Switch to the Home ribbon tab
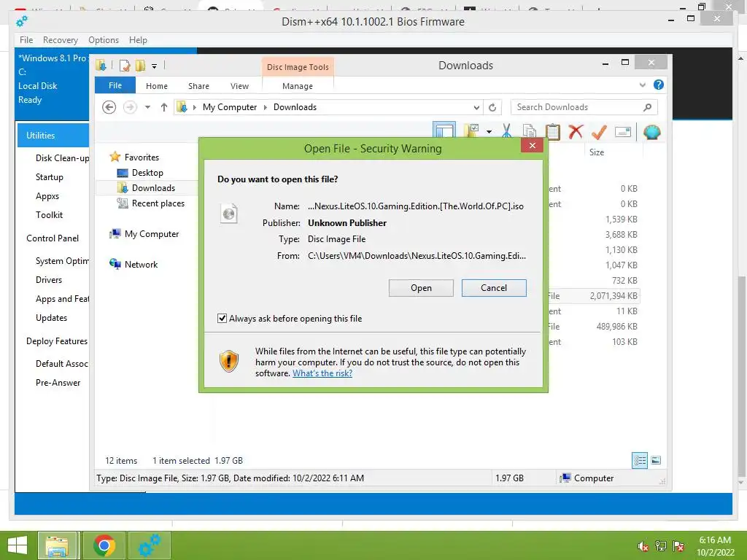The height and width of the screenshot is (560, 747). [x=157, y=86]
